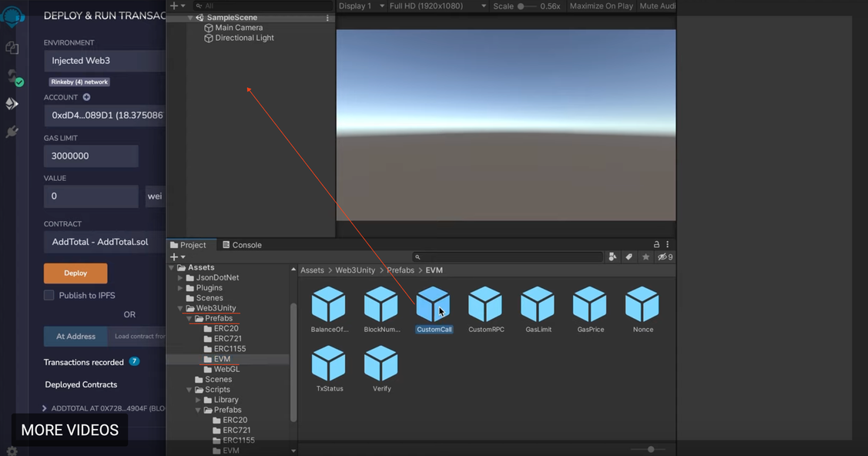This screenshot has height=456, width=868.
Task: Add a new account with plus icon
Action: (86, 97)
